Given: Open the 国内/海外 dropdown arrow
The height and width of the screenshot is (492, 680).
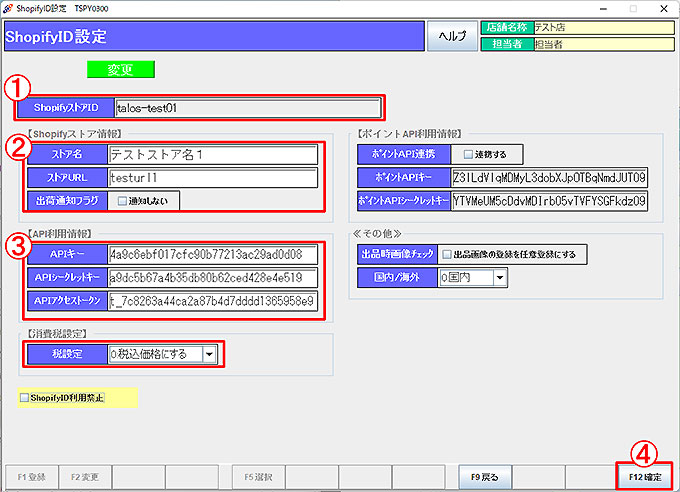Looking at the screenshot, I should (500, 278).
